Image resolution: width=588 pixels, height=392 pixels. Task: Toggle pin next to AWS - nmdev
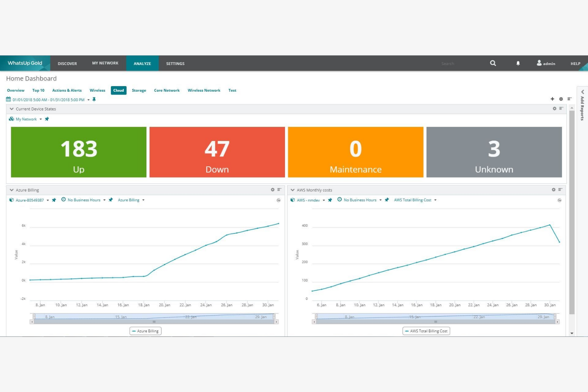pyautogui.click(x=330, y=200)
